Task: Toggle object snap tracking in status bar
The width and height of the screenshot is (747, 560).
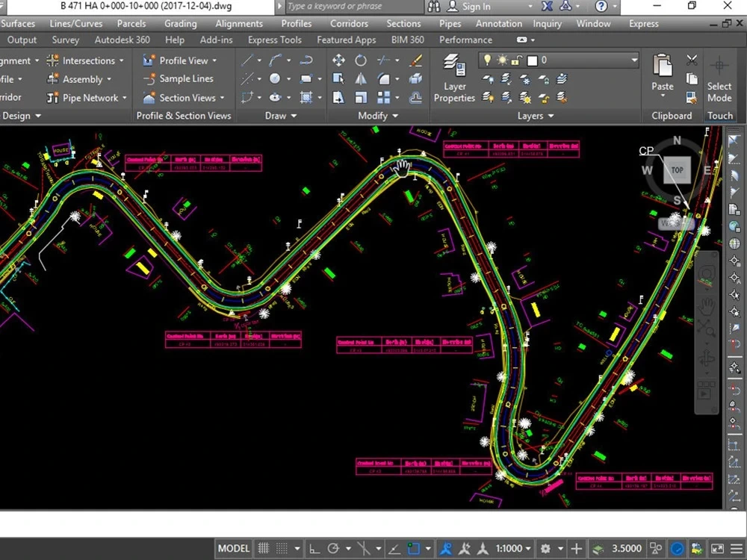Action: tap(394, 549)
